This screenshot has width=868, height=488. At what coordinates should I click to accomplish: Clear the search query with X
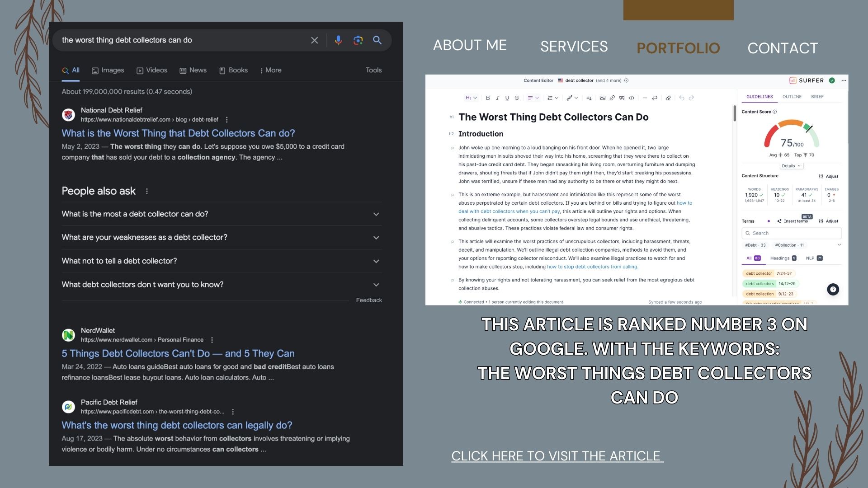click(x=315, y=40)
